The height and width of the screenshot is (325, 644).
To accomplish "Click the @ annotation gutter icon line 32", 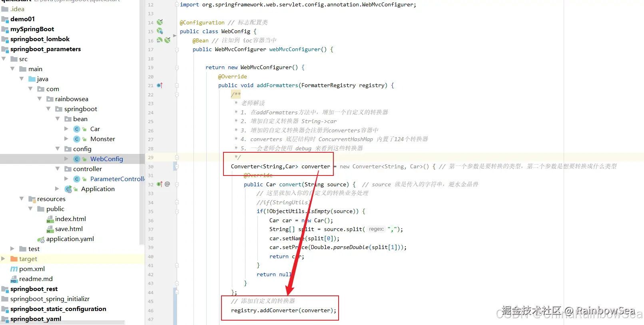I will [x=167, y=184].
